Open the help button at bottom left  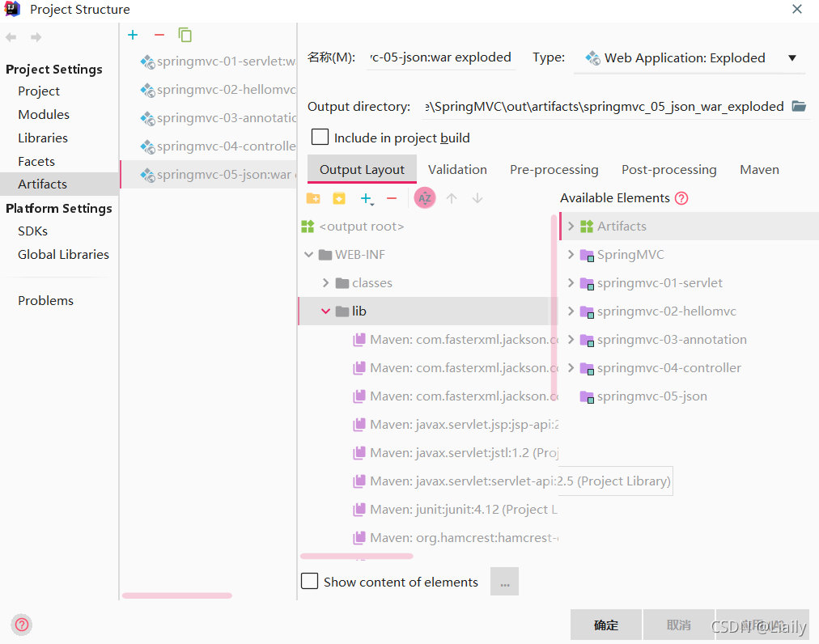point(22,625)
